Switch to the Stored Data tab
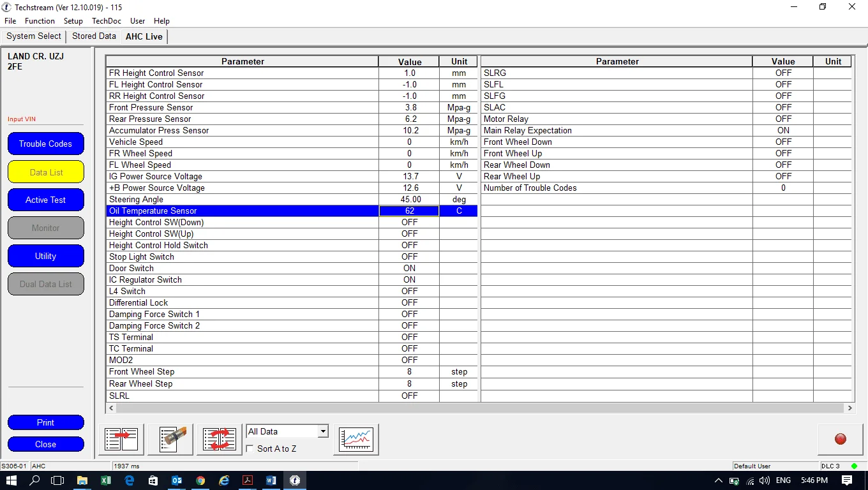Image resolution: width=868 pixels, height=490 pixels. point(94,36)
